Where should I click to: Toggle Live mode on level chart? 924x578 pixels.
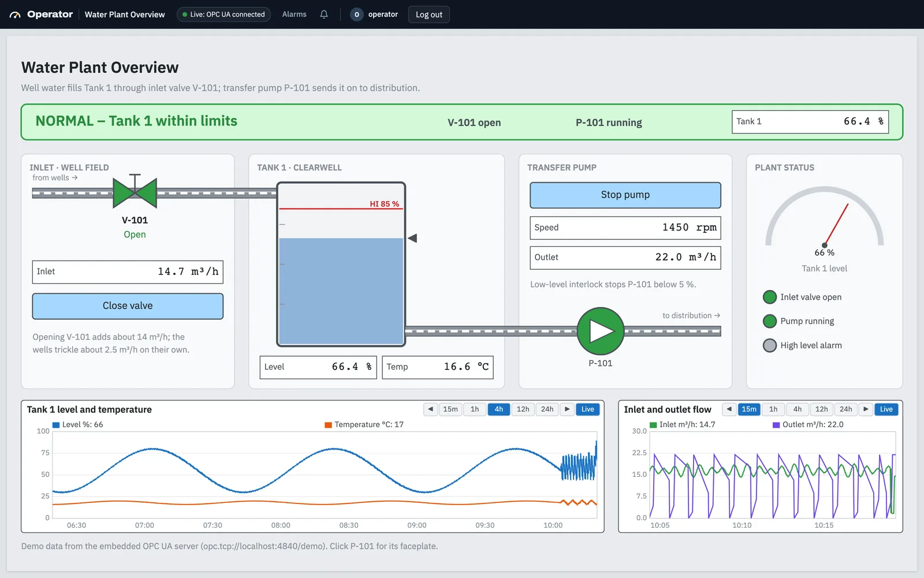pyautogui.click(x=588, y=409)
